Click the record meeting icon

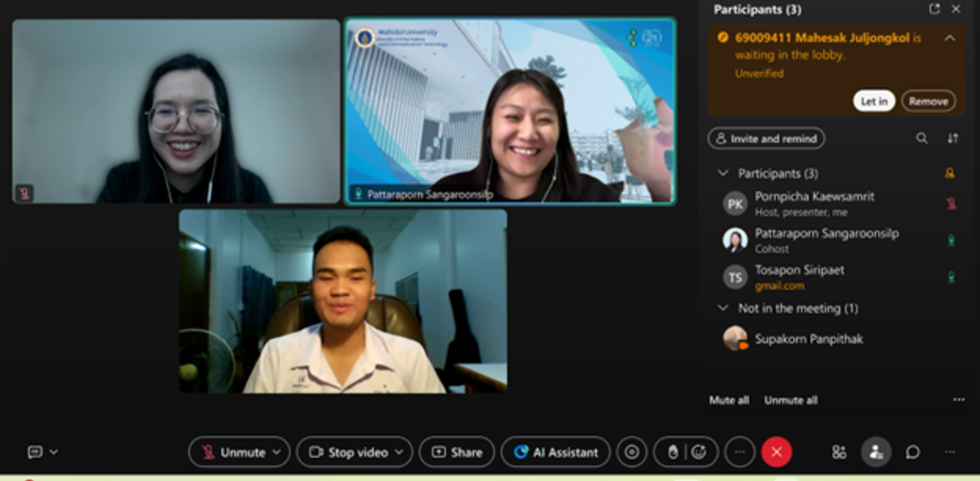(x=633, y=452)
